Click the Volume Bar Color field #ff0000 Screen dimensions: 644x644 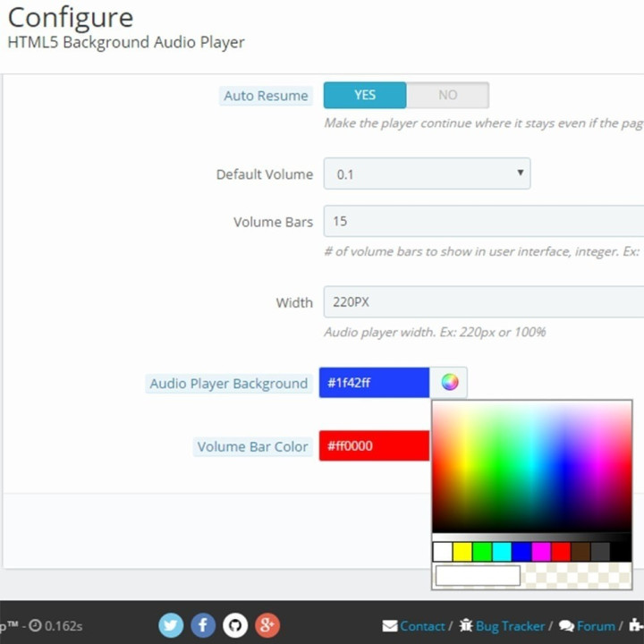tap(374, 445)
